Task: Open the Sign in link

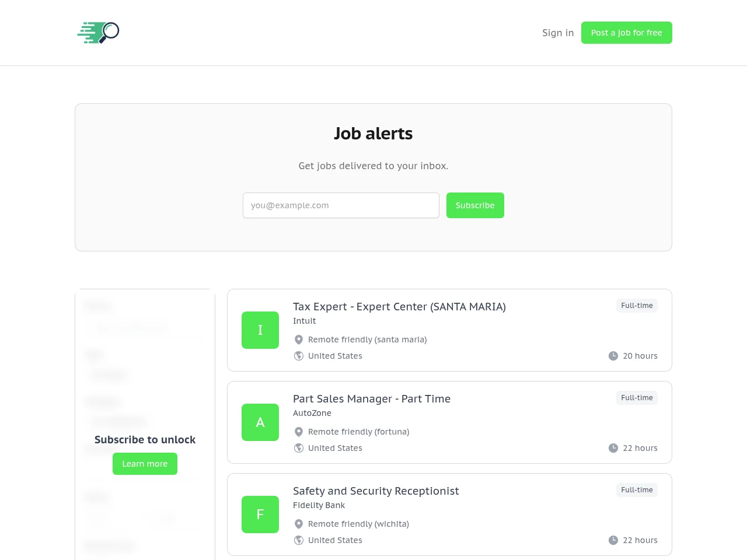Action: pyautogui.click(x=558, y=33)
